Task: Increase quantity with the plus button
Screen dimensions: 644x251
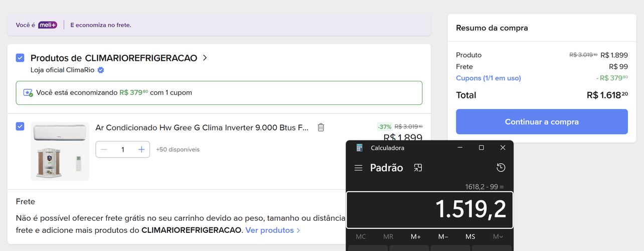Action: [141, 150]
